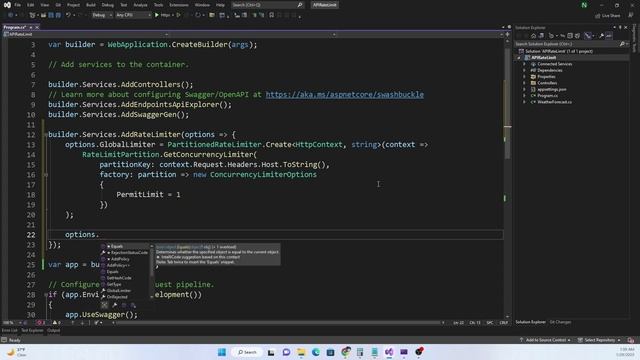Viewport: 640px width, 360px height.
Task: Toggle Solution Explorer preview selected items button
Action: [609, 36]
